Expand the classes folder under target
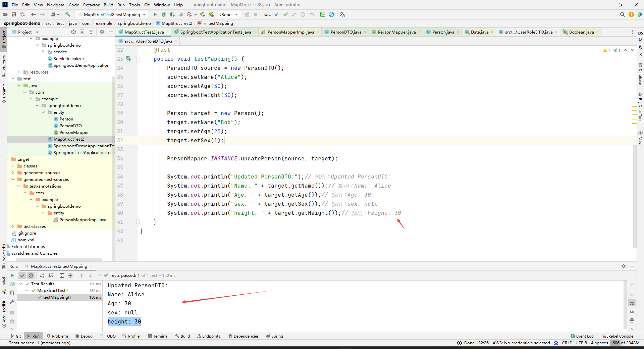 (x=13, y=166)
